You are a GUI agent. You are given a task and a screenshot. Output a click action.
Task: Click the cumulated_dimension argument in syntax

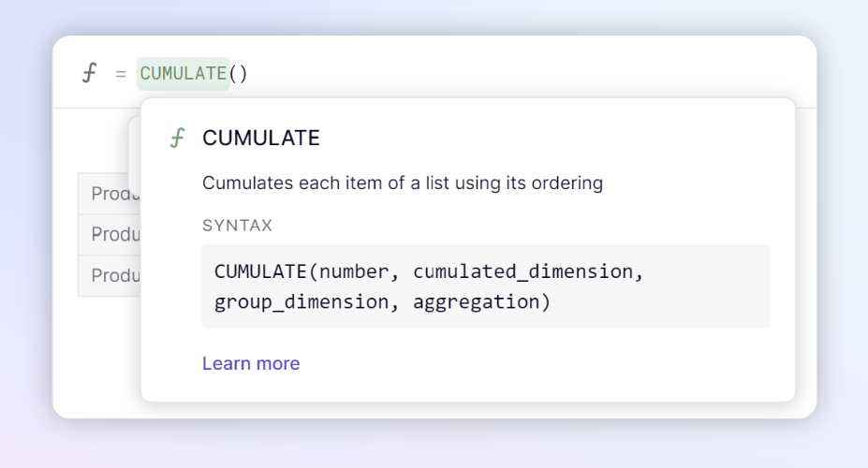(x=523, y=271)
